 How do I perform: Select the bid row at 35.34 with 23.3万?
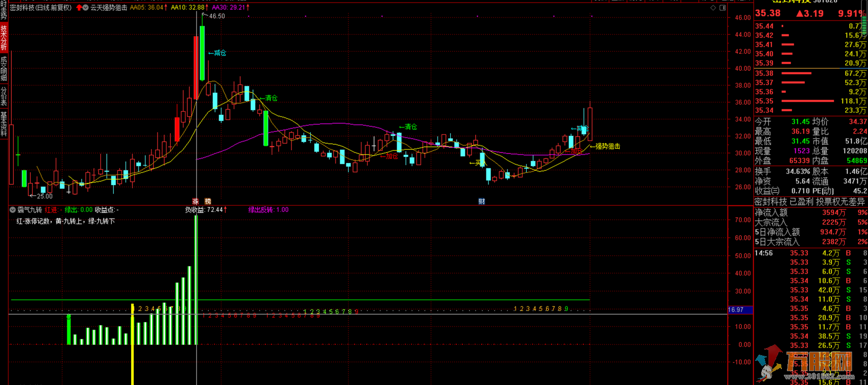[x=811, y=110]
